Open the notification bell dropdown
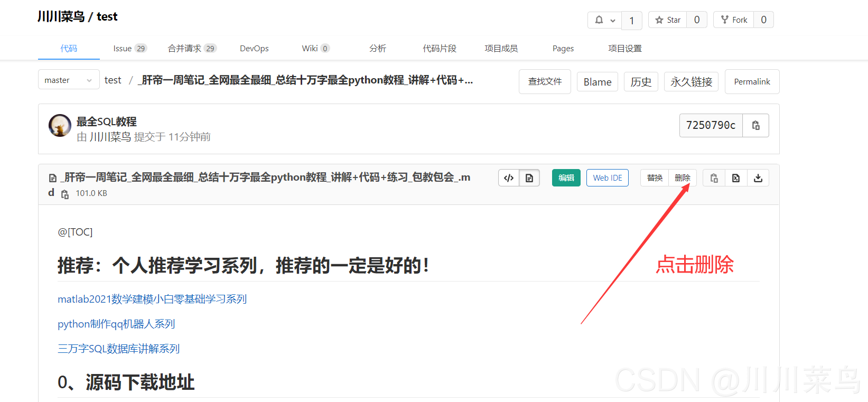 click(x=605, y=20)
